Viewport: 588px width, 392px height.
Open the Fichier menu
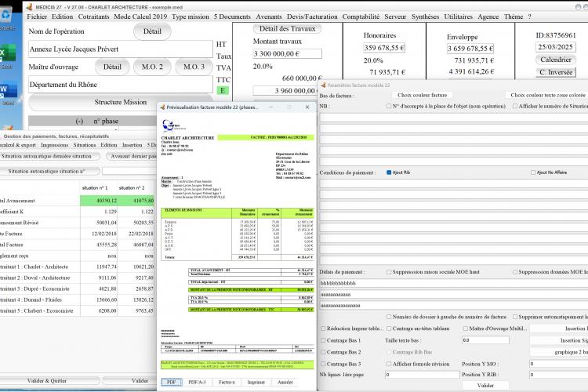click(37, 16)
